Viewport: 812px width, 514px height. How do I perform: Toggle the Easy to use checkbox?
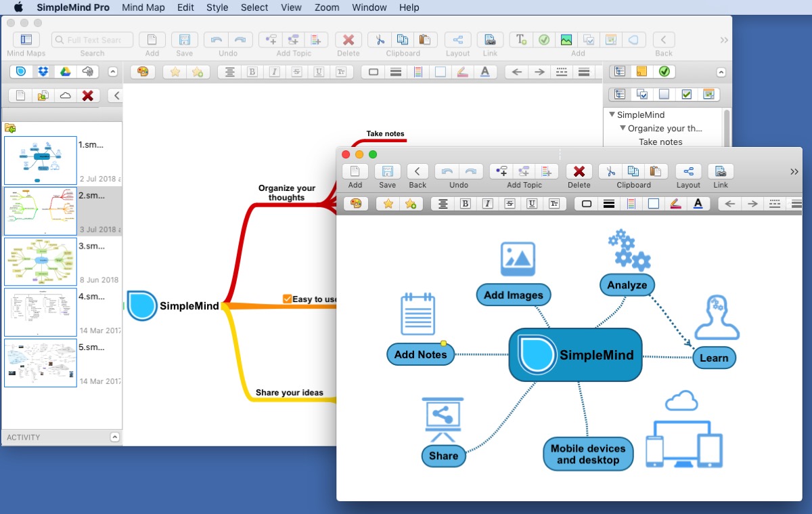[x=287, y=299]
